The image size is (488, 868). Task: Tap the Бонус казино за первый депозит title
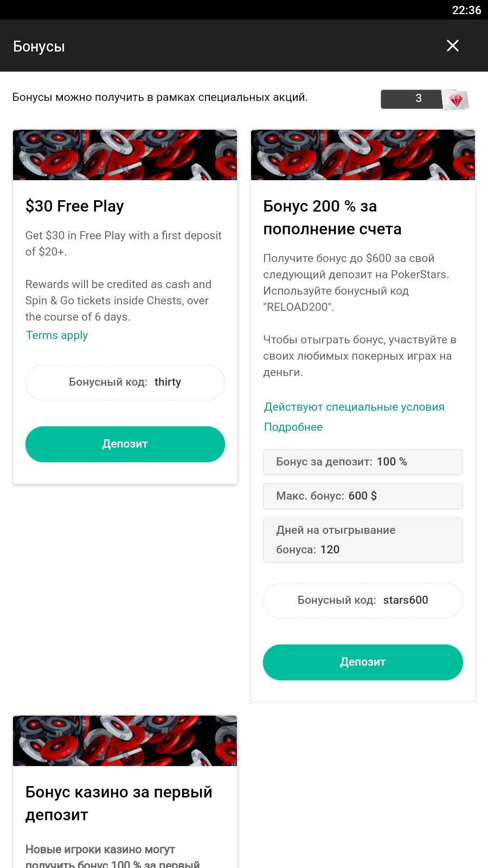coord(119,803)
